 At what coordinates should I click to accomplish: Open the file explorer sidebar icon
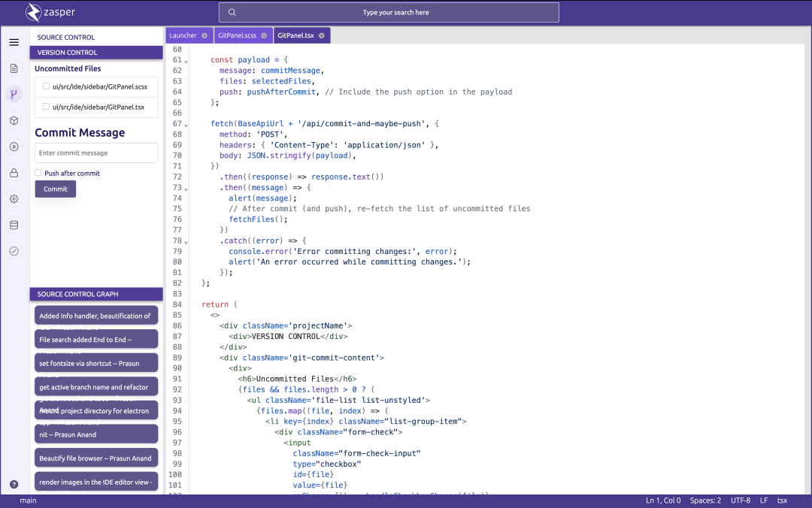click(x=14, y=68)
